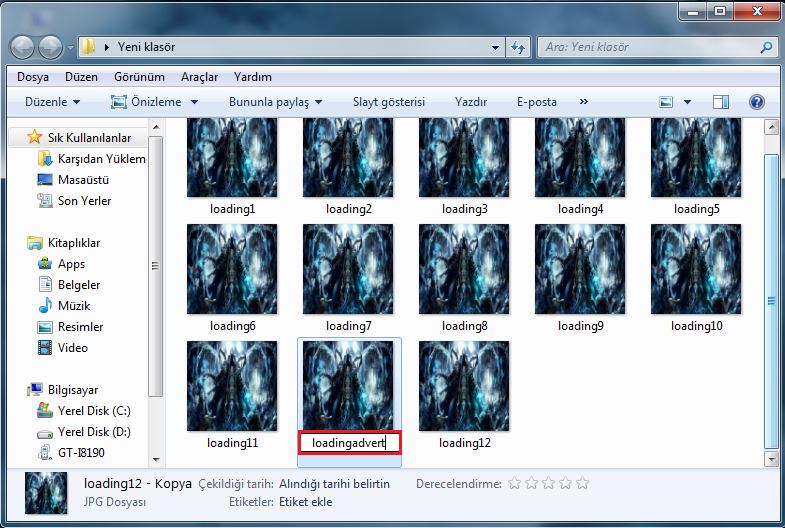Expand the address bar history dropdown
The height and width of the screenshot is (528, 785).
coord(495,48)
